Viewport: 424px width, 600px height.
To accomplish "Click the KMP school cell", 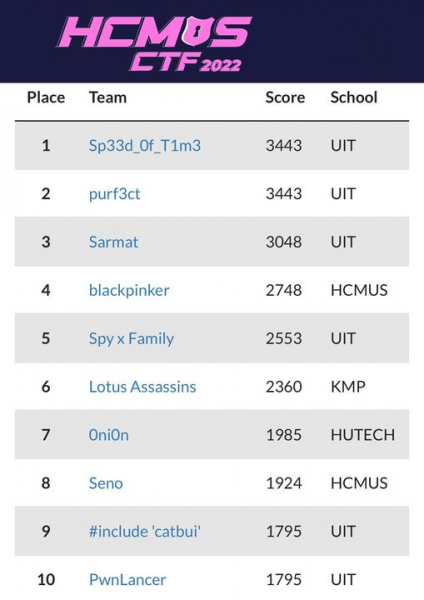I will pos(348,387).
